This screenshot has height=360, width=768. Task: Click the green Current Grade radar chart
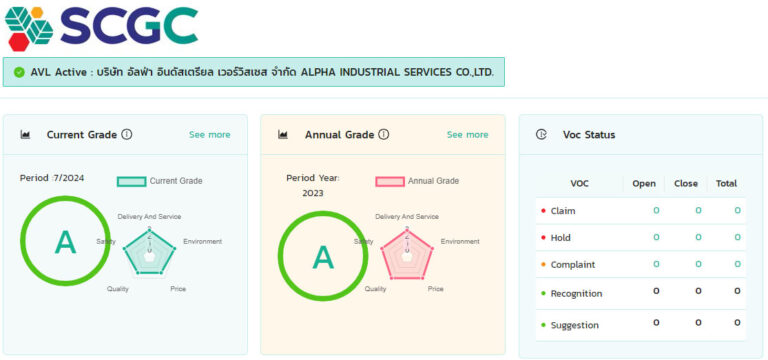click(x=149, y=251)
